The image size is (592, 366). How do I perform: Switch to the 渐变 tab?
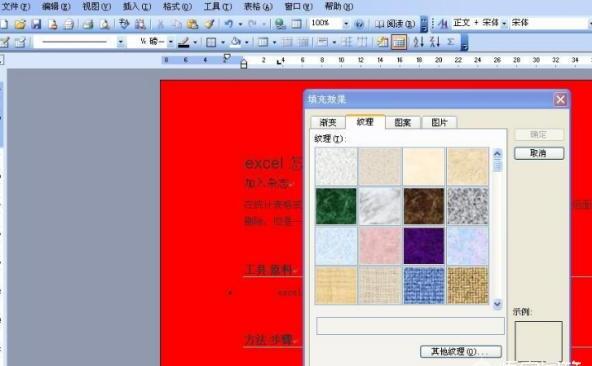point(328,122)
